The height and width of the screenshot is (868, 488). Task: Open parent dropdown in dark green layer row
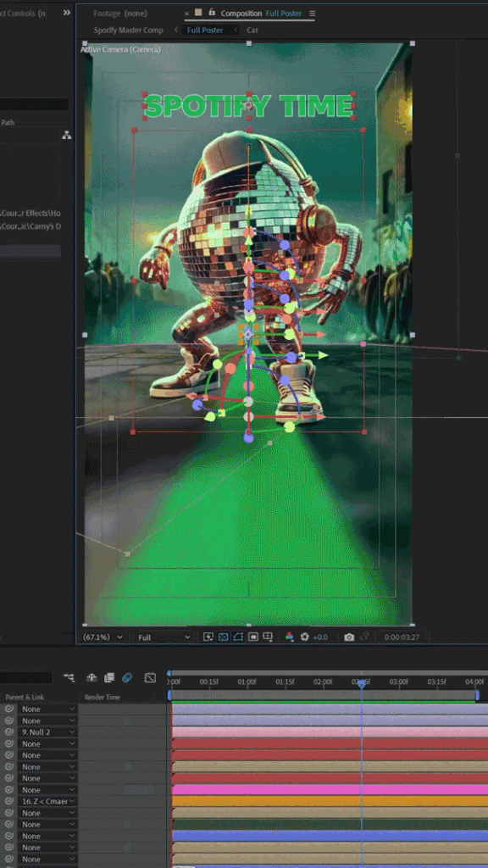47,824
